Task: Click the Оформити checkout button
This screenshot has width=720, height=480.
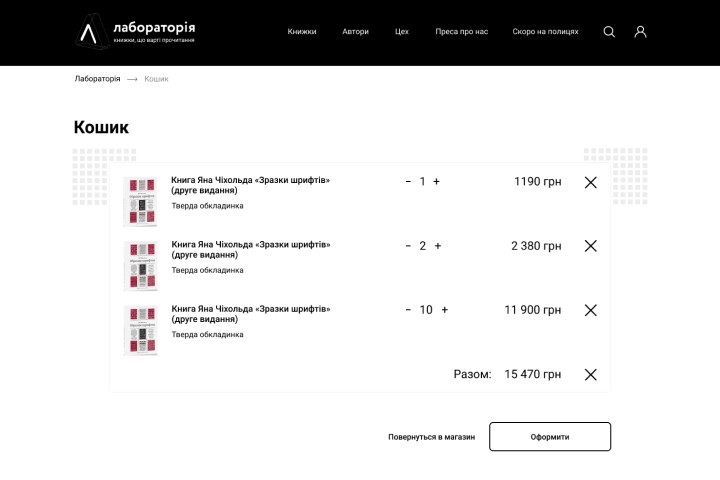Action: [550, 436]
